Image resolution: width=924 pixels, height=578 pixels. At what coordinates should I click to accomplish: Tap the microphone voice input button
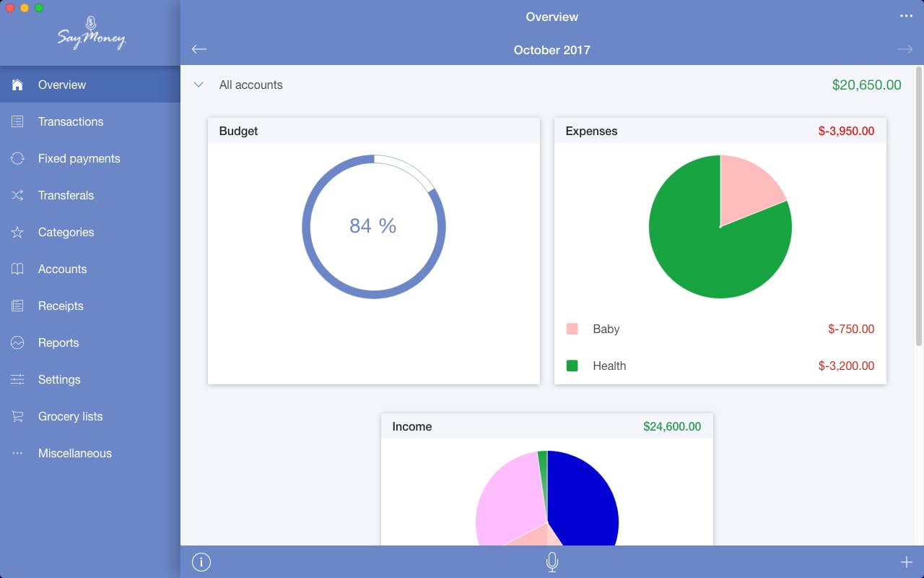coord(552,562)
